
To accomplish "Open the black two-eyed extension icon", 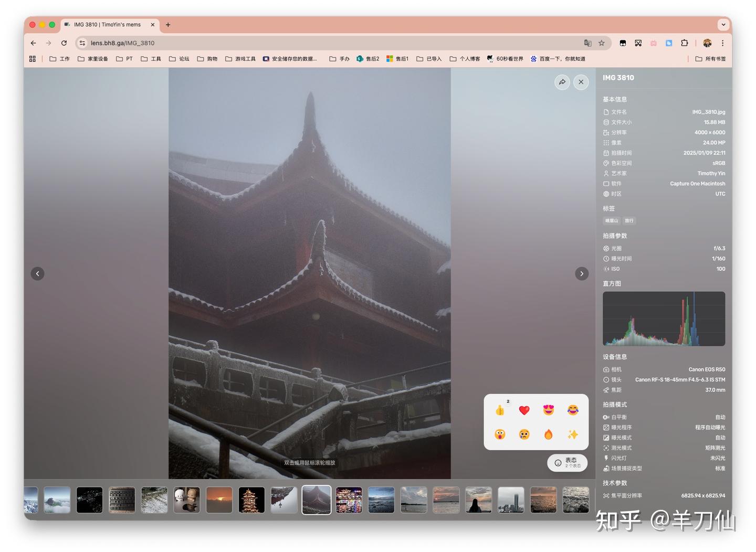I will tap(623, 43).
